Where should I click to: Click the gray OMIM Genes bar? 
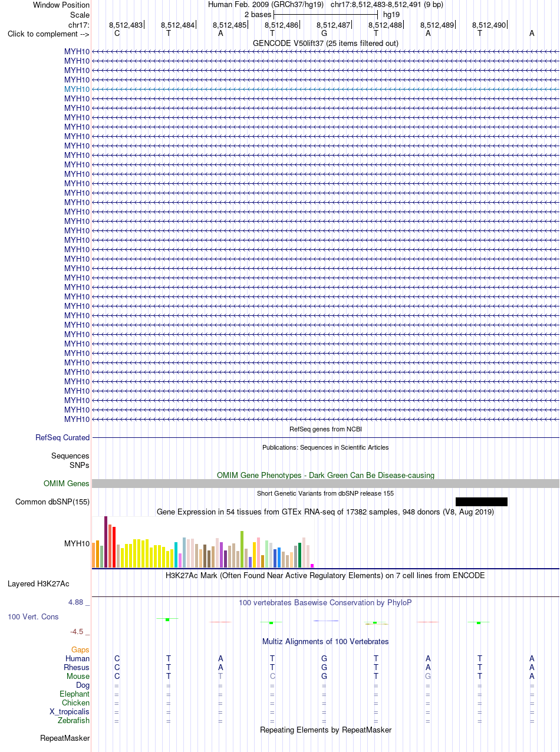325,483
